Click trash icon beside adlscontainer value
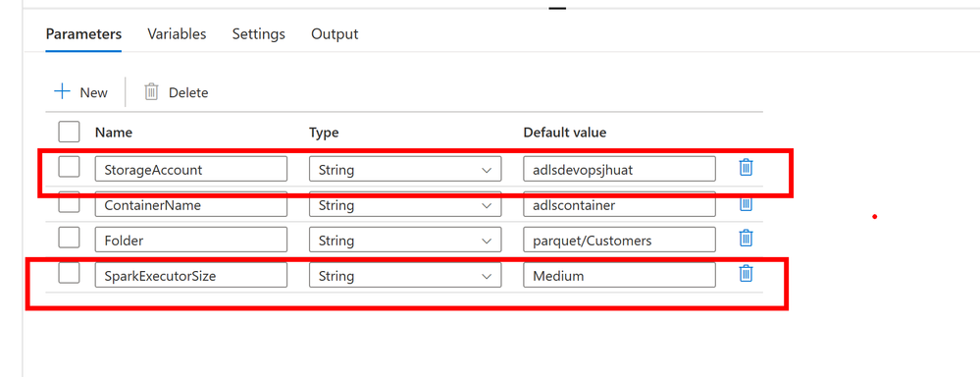The height and width of the screenshot is (377, 980). pos(746,204)
